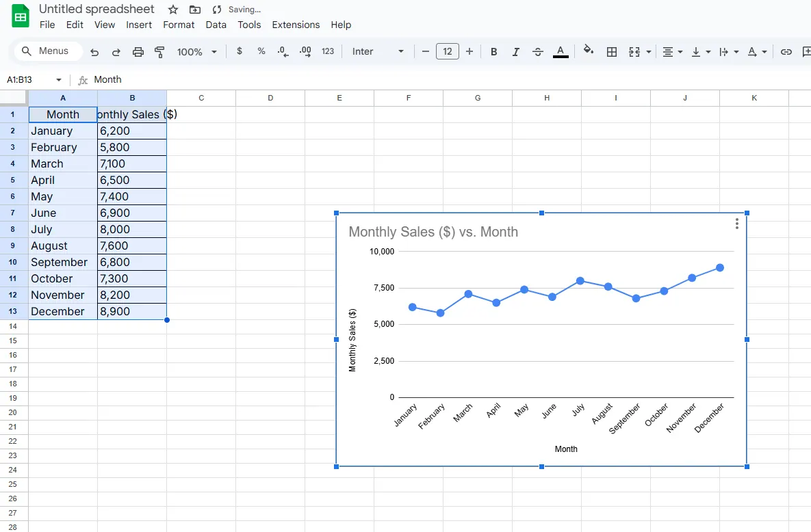Open the Insert menu

pyautogui.click(x=139, y=25)
